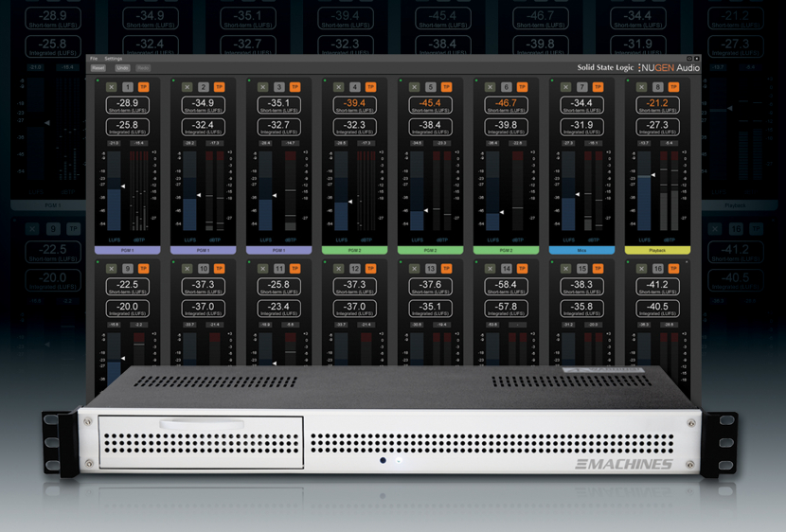Click the orange -45.4 short-term readout

tap(430, 105)
